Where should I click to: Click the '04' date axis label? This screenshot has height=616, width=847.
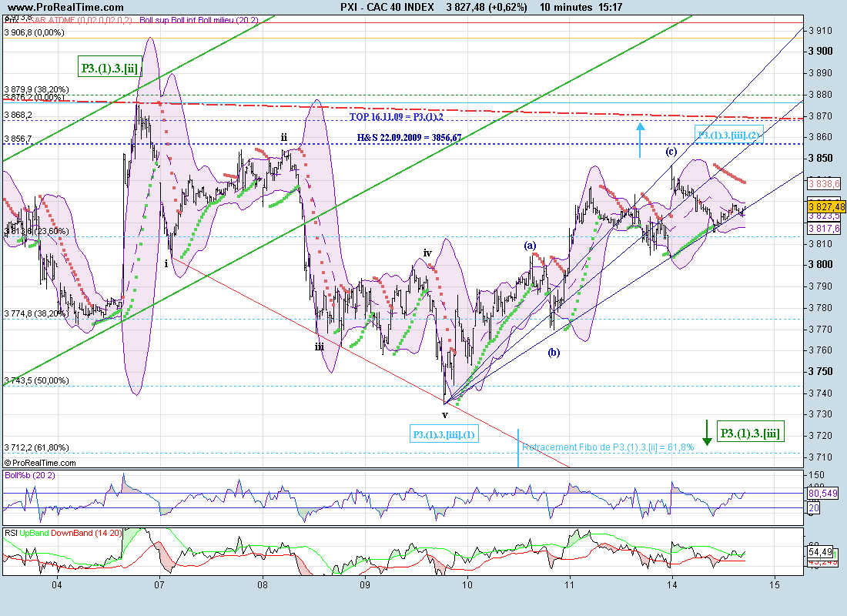pyautogui.click(x=57, y=584)
